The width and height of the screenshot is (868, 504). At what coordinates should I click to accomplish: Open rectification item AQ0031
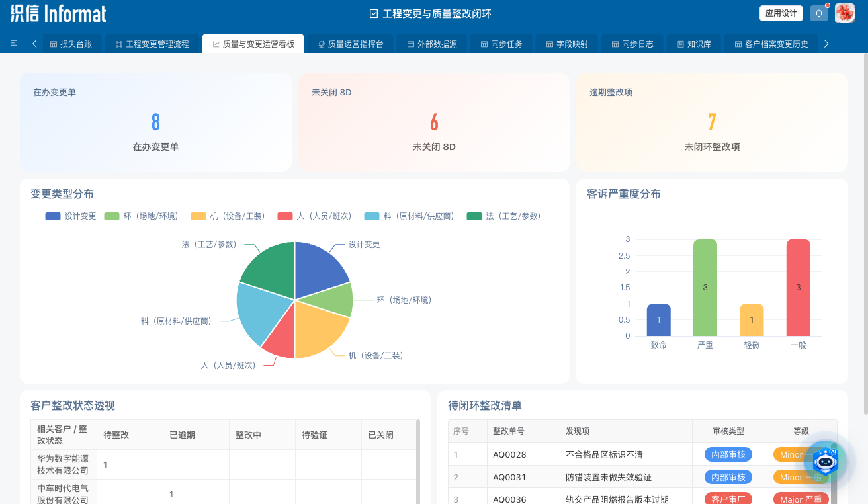pos(509,477)
